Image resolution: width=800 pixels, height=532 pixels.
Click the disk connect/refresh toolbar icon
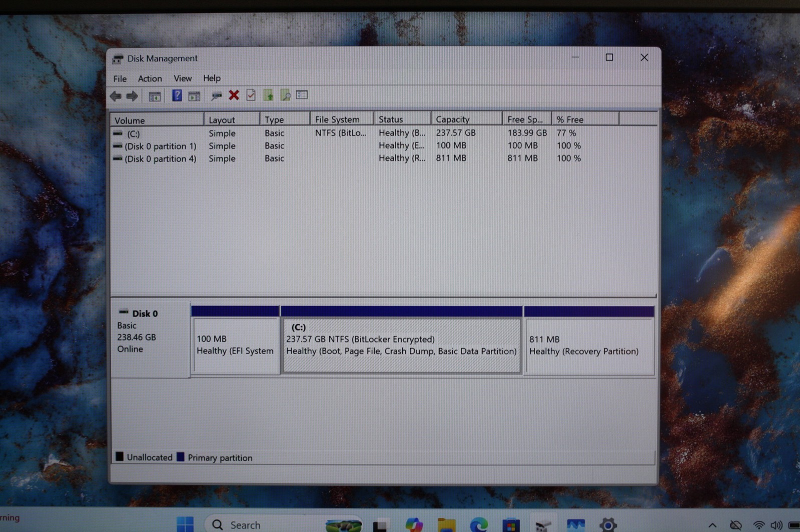(216, 95)
